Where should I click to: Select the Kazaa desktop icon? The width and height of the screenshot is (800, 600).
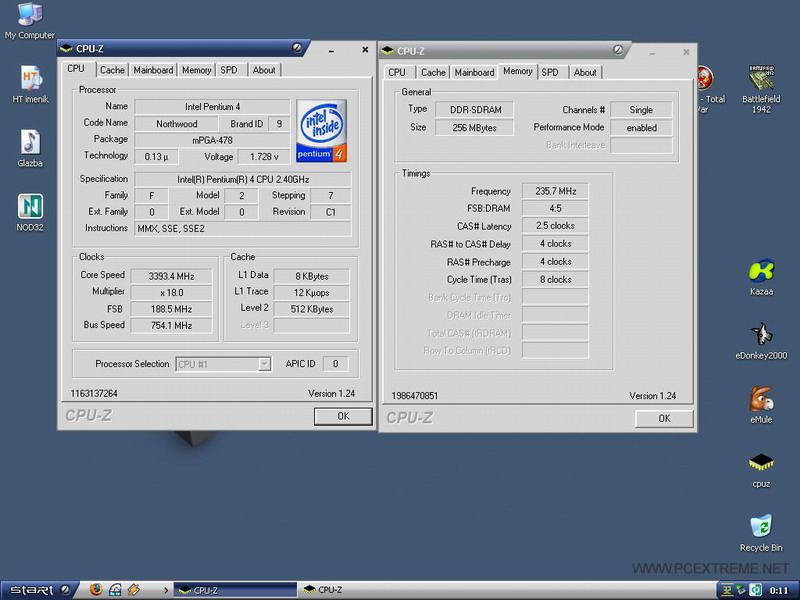(x=761, y=271)
